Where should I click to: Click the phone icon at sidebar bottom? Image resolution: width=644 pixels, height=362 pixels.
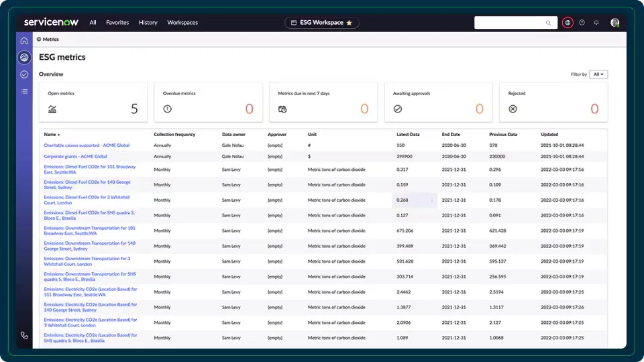click(x=24, y=335)
